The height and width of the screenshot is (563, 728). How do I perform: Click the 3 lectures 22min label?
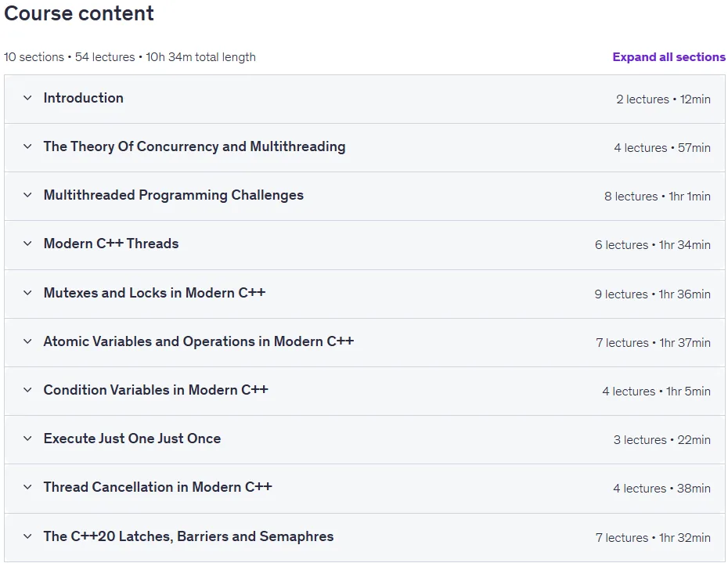pyautogui.click(x=662, y=440)
